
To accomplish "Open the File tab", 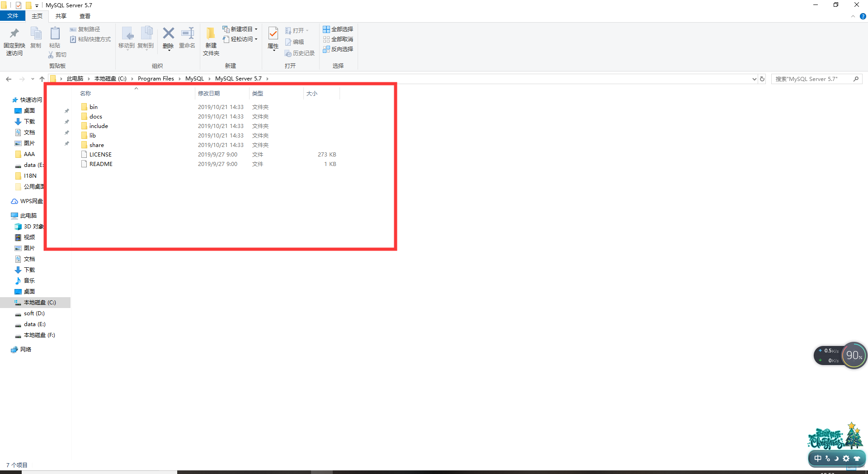I will (x=13, y=16).
